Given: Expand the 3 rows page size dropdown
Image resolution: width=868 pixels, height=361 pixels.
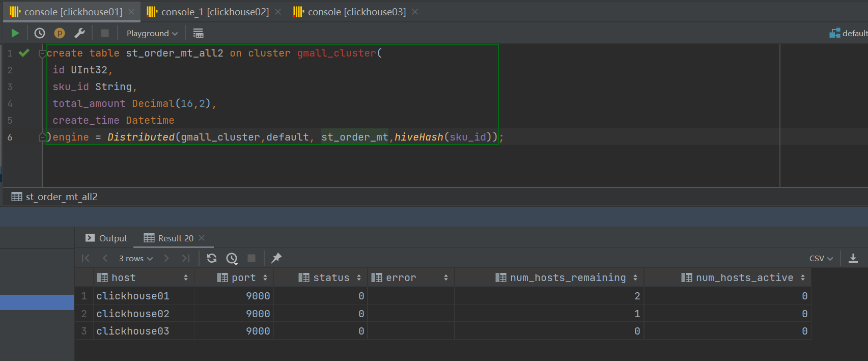Looking at the screenshot, I should 135,259.
